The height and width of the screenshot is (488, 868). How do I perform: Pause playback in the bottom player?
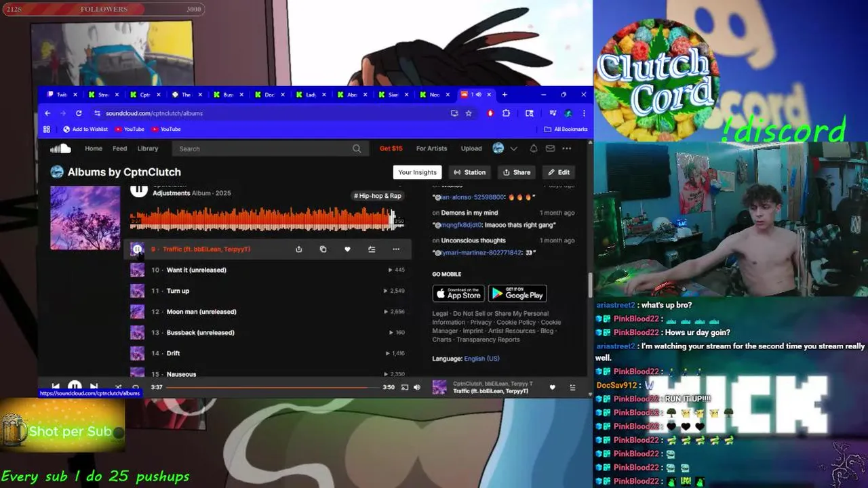75,386
